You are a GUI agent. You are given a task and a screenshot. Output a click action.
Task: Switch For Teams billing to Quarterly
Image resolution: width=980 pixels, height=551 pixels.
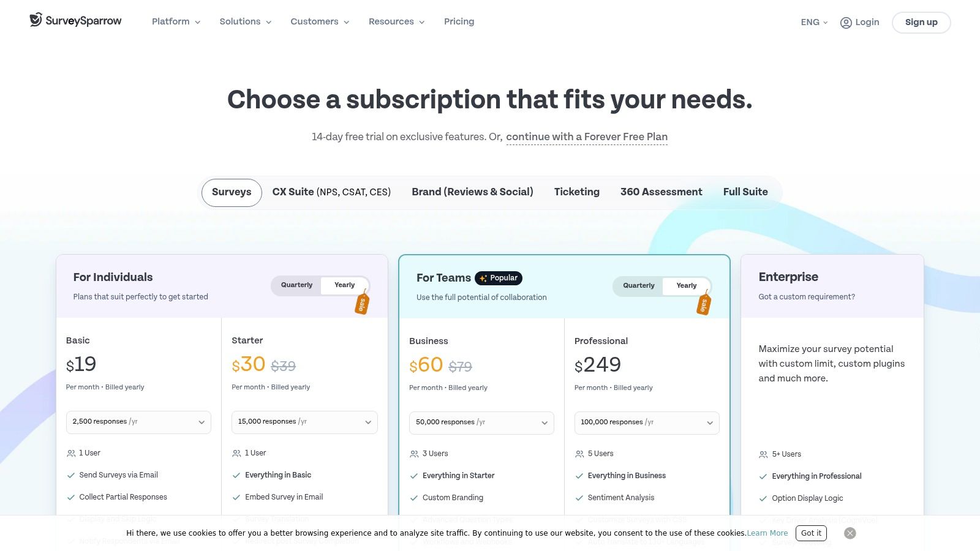pos(638,286)
